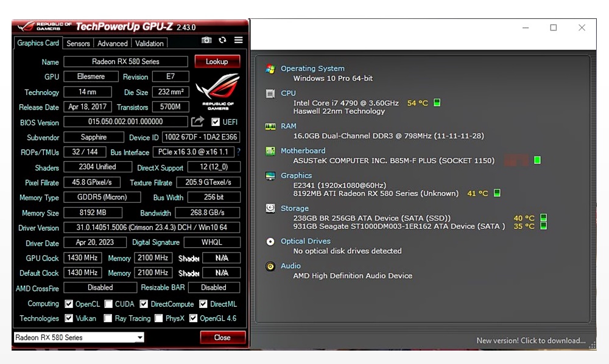Click the Lookup button
The width and height of the screenshot is (609, 364).
[x=217, y=61]
